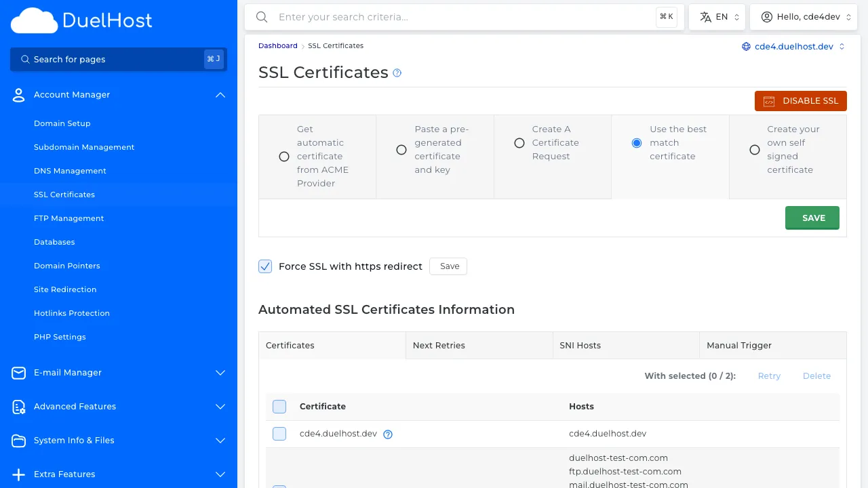The height and width of the screenshot is (488, 868).
Task: Click the System Info & Files folder icon
Action: [18, 441]
